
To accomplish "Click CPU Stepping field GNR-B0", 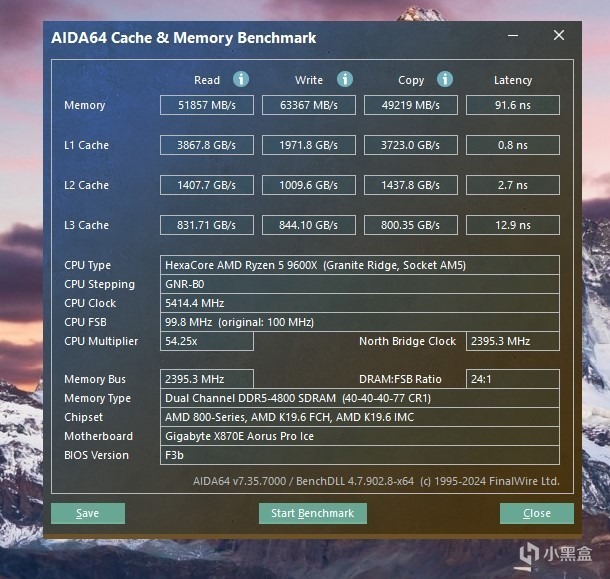I will click(360, 284).
